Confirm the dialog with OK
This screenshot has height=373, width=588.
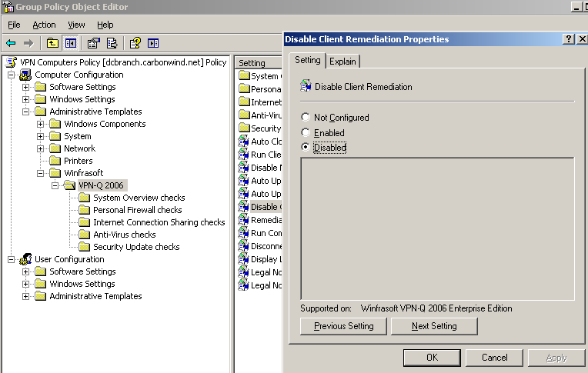coord(432,358)
